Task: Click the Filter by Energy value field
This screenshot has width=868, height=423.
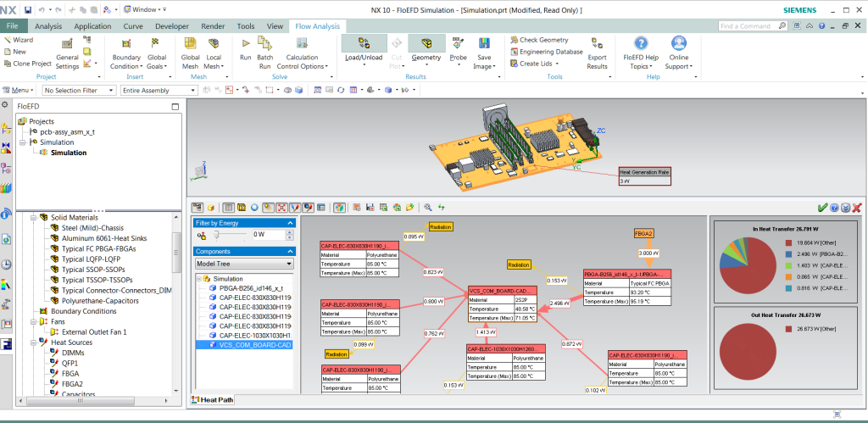Action: [268, 235]
